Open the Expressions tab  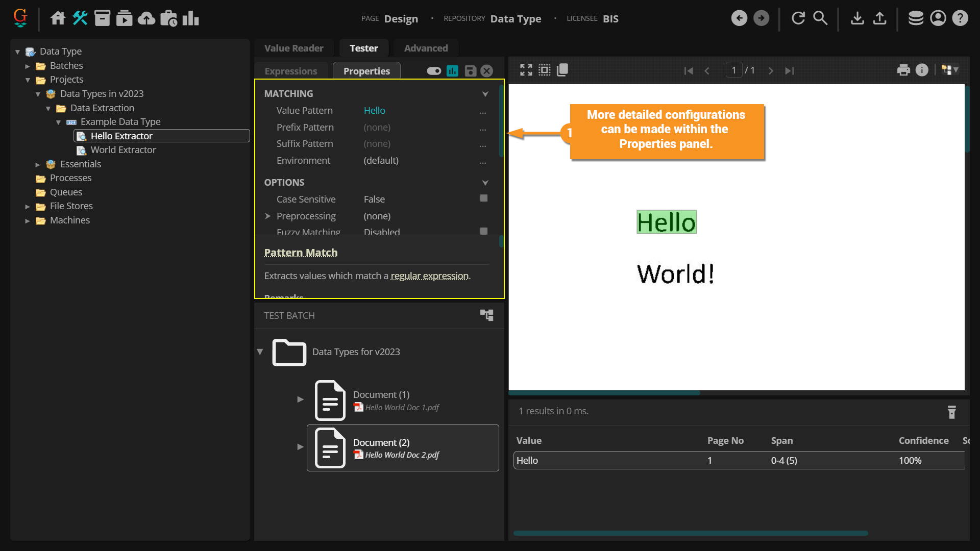290,71
